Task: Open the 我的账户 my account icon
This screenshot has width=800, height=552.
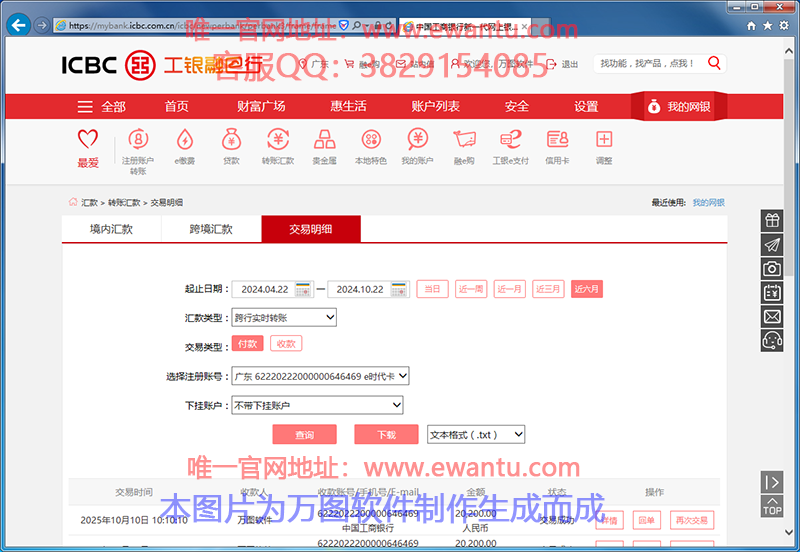Action: tap(417, 139)
